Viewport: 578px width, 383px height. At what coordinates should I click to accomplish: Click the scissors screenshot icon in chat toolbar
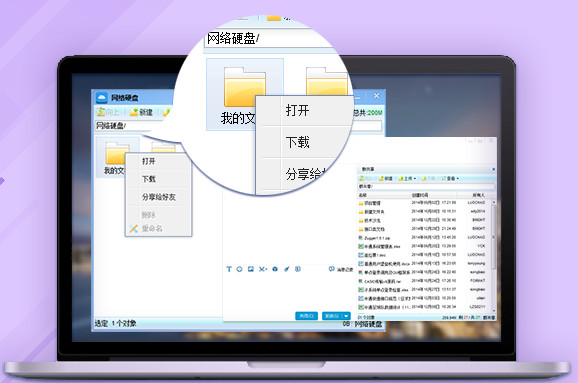[x=262, y=269]
